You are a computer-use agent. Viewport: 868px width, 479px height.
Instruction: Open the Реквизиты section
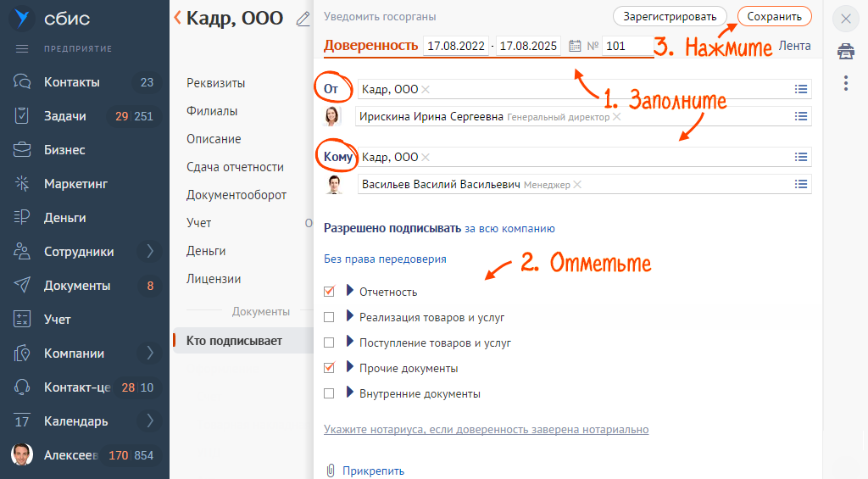tap(216, 83)
